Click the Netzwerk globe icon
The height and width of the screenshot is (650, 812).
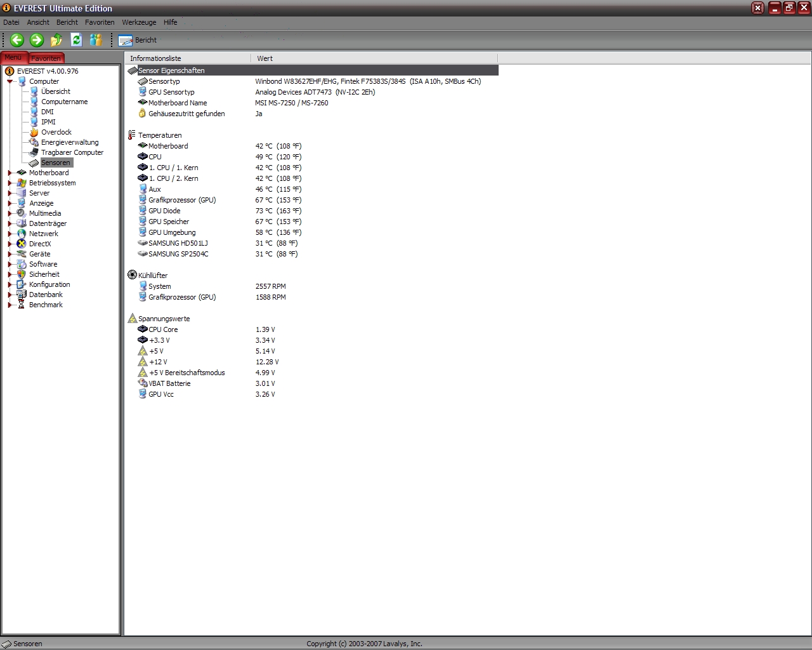22,234
